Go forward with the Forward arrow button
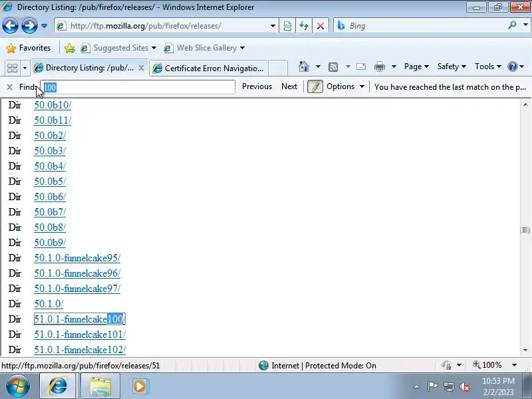 [x=29, y=26]
